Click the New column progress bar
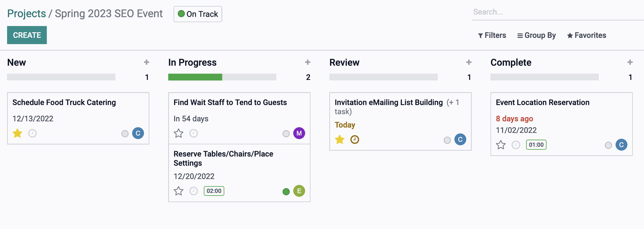Image resolution: width=644 pixels, height=229 pixels. click(x=61, y=77)
